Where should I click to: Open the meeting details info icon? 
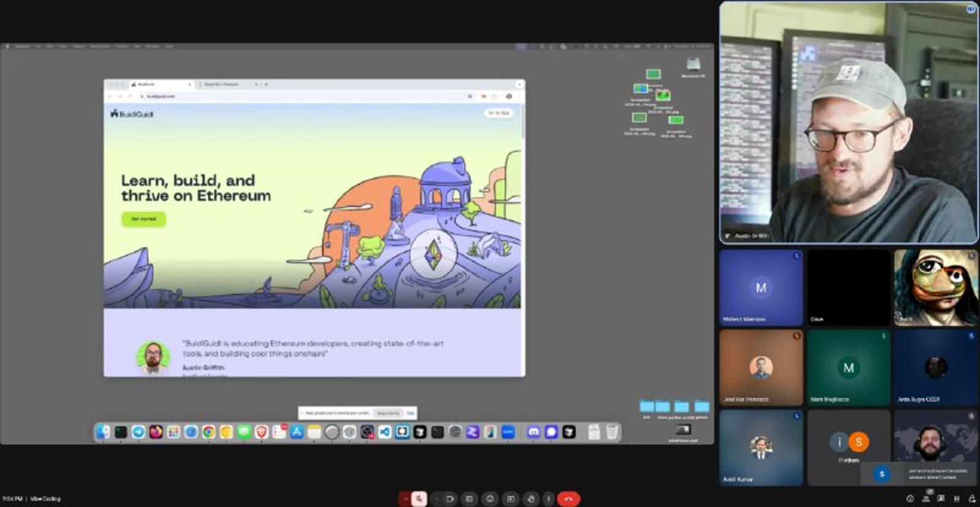[x=910, y=499]
